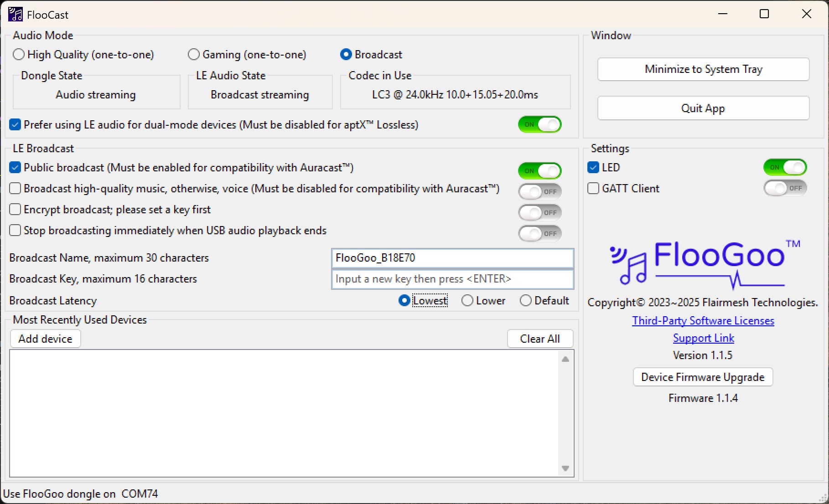
Task: Open Device Firmware Upgrade
Action: 703,377
